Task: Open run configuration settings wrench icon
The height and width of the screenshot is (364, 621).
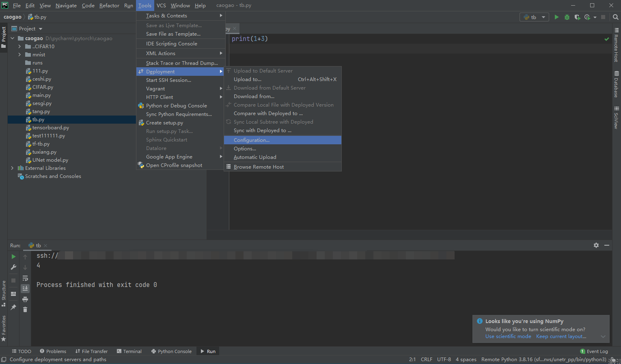Action: tap(13, 267)
